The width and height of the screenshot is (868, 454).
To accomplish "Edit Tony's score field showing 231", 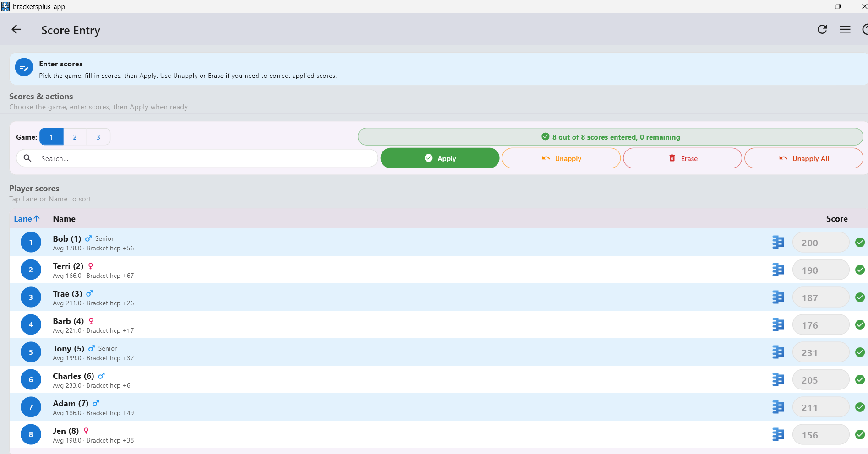I will point(821,352).
